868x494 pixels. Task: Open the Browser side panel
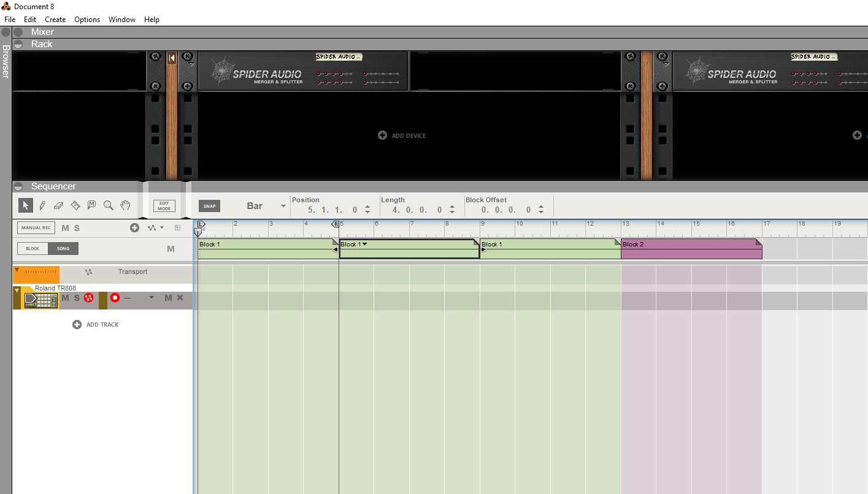[6, 61]
